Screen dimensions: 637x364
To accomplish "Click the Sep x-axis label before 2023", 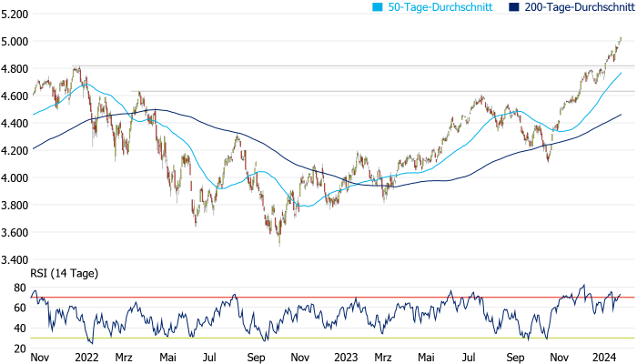I will (x=256, y=358).
